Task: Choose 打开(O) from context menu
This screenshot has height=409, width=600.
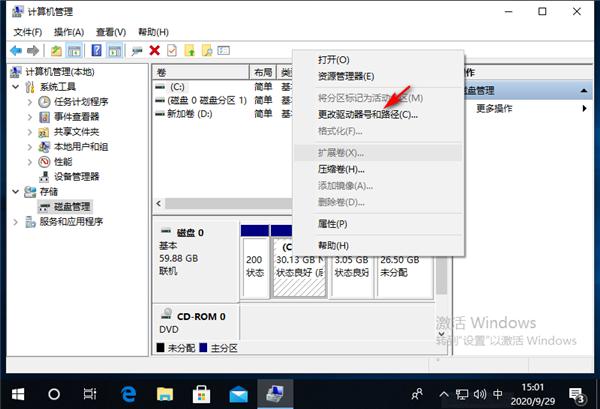Action: (x=334, y=60)
